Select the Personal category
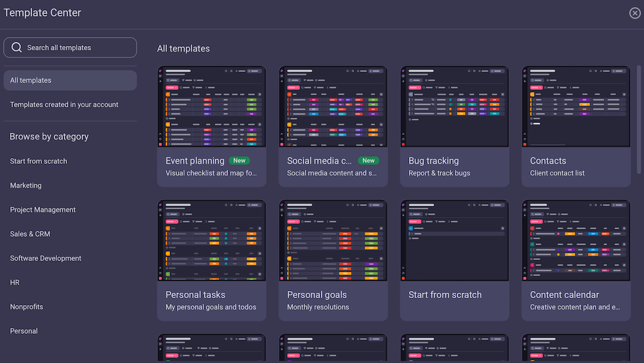This screenshot has height=363, width=644. tap(24, 331)
